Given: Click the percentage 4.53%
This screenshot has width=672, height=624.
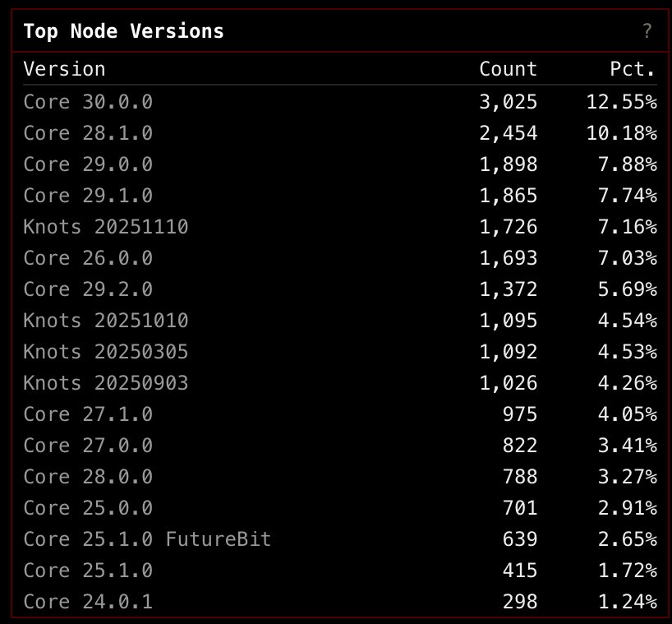Looking at the screenshot, I should point(628,352).
